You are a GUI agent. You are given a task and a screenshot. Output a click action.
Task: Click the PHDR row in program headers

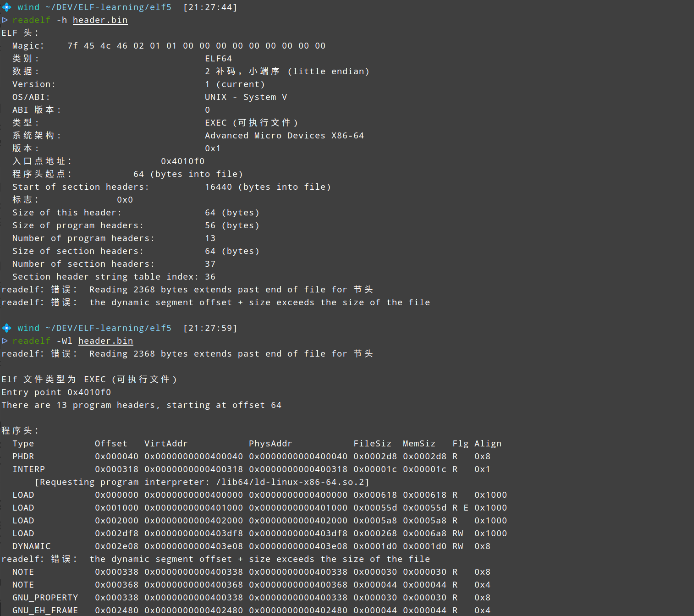pyautogui.click(x=23, y=456)
